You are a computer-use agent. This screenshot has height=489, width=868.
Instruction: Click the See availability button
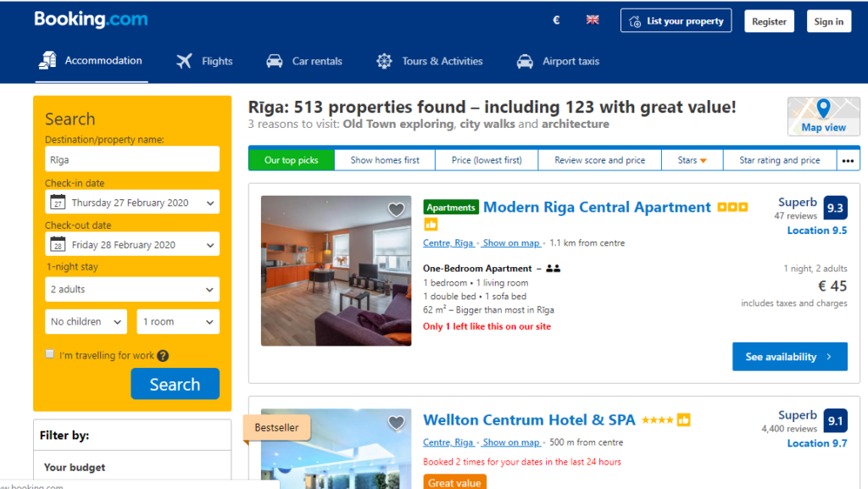[x=789, y=357]
